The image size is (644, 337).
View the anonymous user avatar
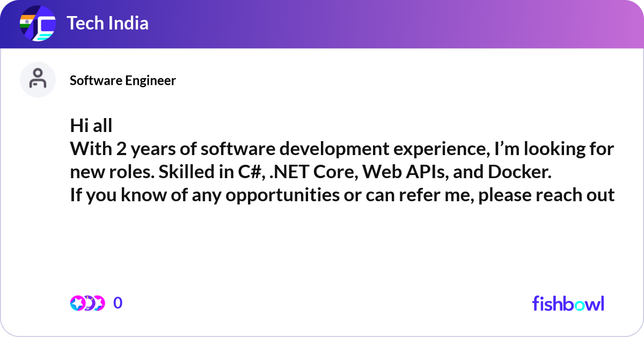(x=38, y=79)
